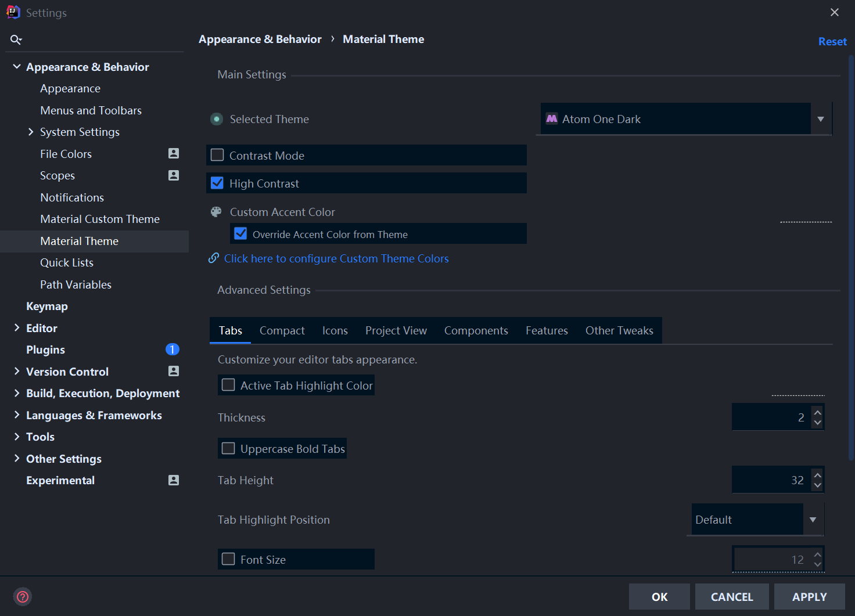Expand the Tools settings node

[x=17, y=437]
